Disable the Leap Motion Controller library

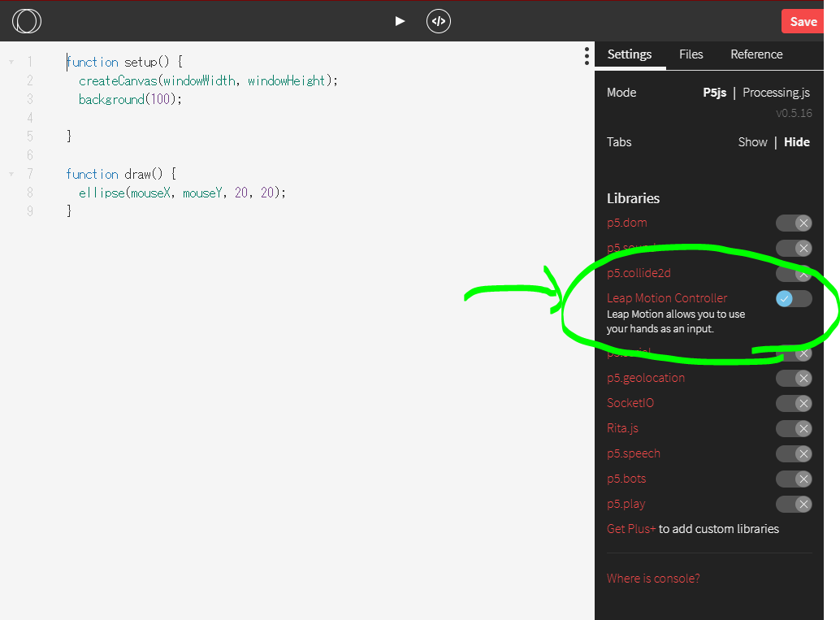[794, 298]
